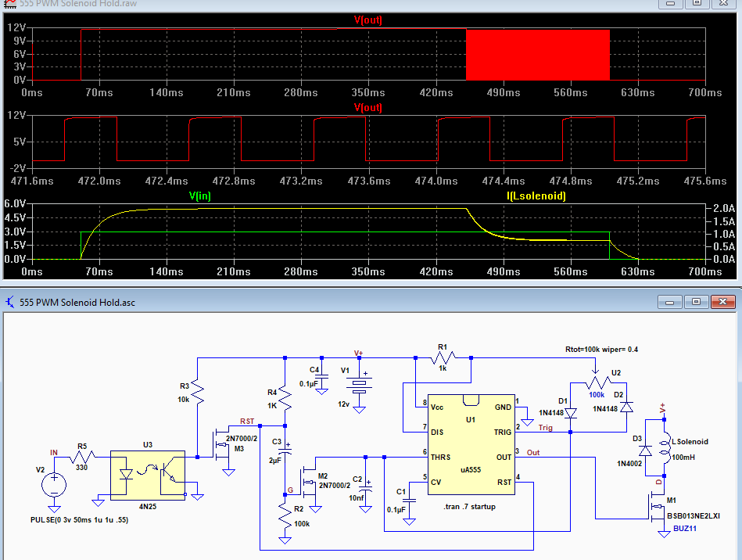Click the uA555 timer chip U1

point(471,444)
